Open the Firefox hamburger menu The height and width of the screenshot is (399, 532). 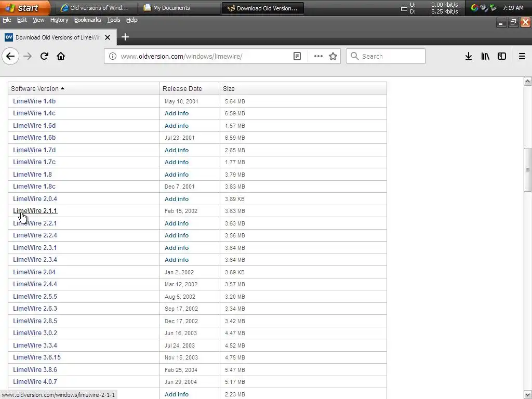[522, 56]
